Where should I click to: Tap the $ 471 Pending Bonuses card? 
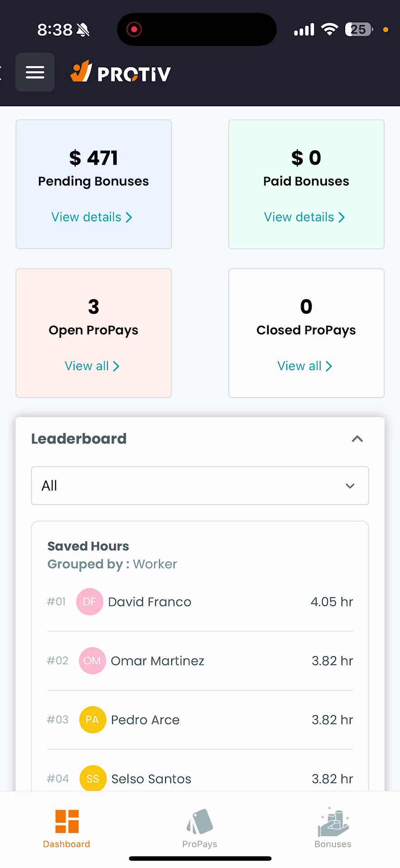94,184
